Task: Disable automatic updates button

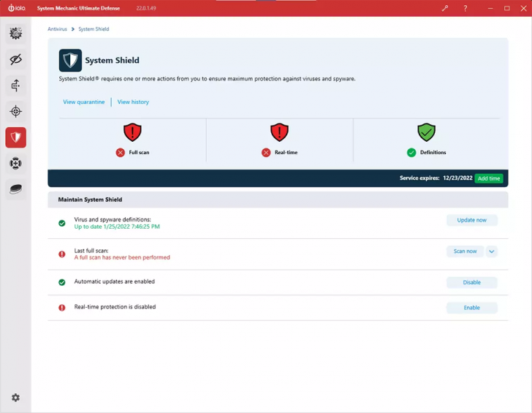Action: (471, 282)
